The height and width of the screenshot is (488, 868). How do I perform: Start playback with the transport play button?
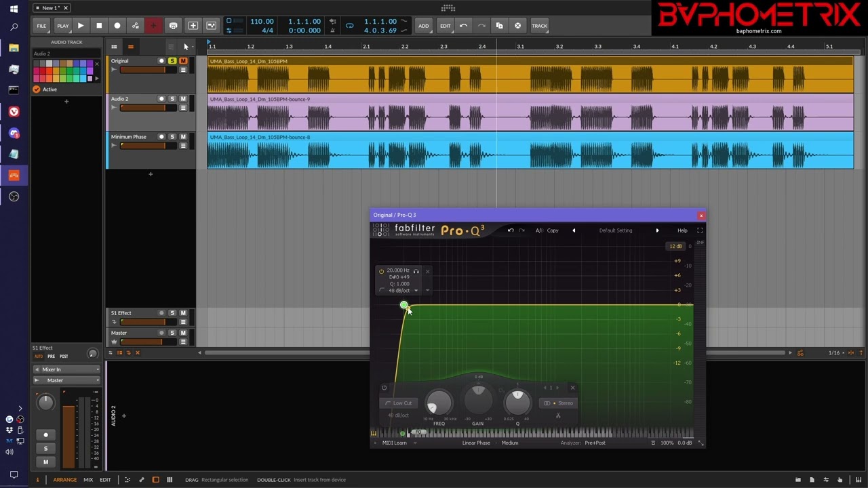[x=81, y=26]
